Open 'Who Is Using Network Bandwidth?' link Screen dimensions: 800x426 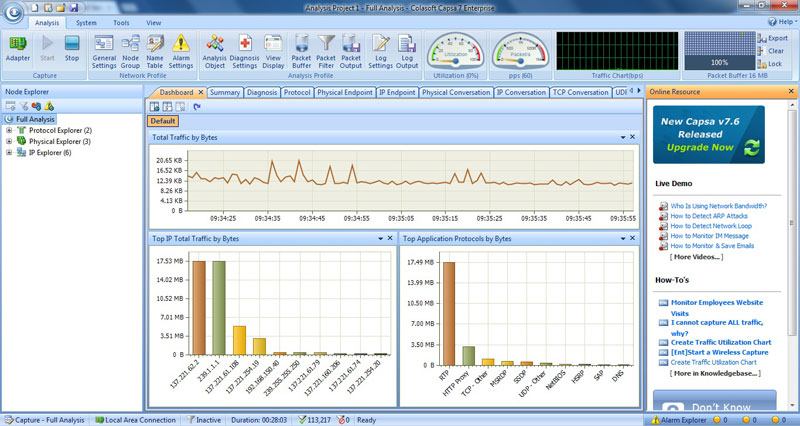click(718, 206)
